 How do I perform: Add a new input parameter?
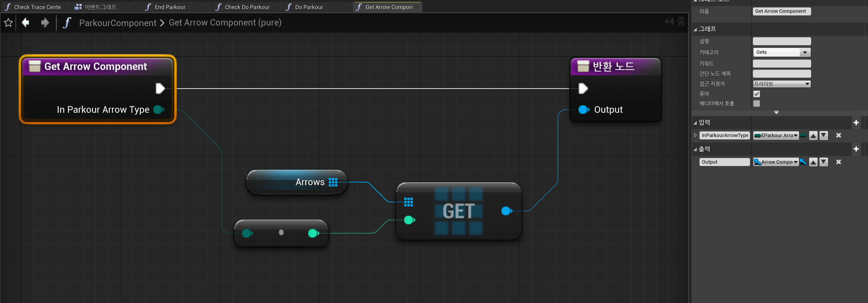pyautogui.click(x=856, y=122)
